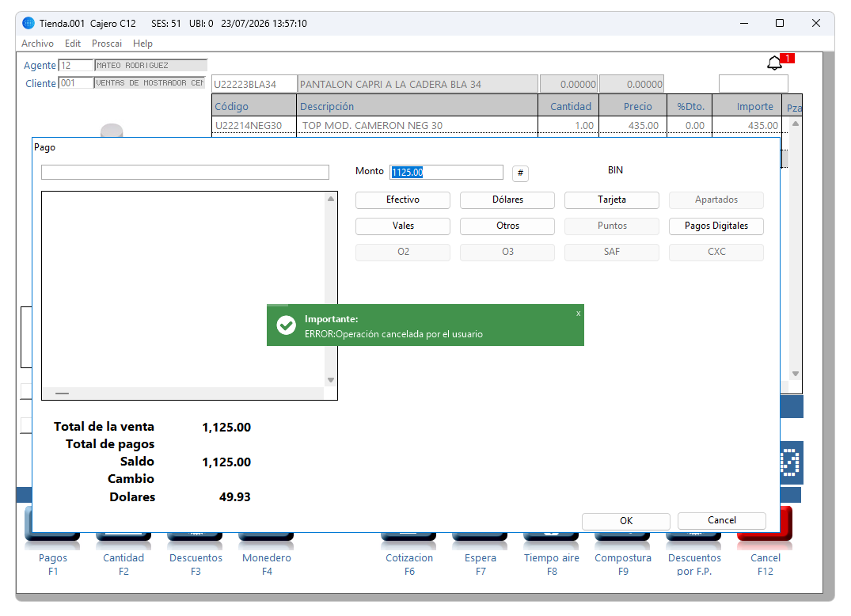Image resolution: width=851 pixels, height=616 pixels.
Task: Click code cell U22214NEG30
Action: 249,125
